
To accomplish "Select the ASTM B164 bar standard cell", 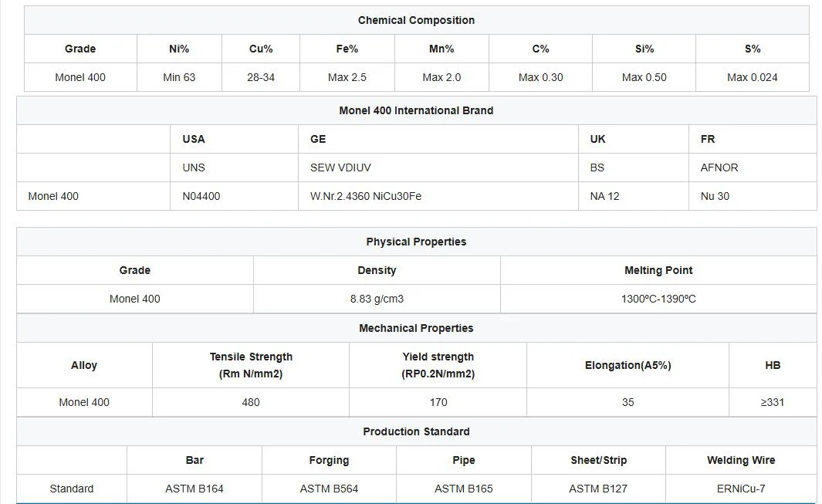I will [194, 489].
